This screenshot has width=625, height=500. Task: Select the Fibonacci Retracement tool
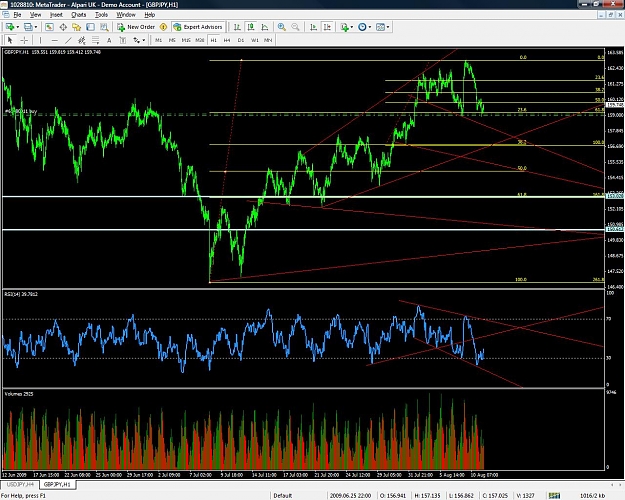point(96,40)
